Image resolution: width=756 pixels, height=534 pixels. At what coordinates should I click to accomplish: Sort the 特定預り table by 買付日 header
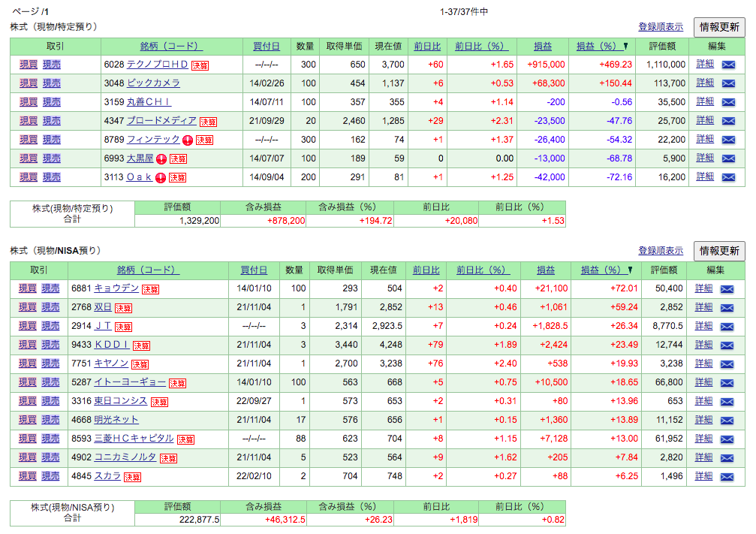(x=267, y=47)
